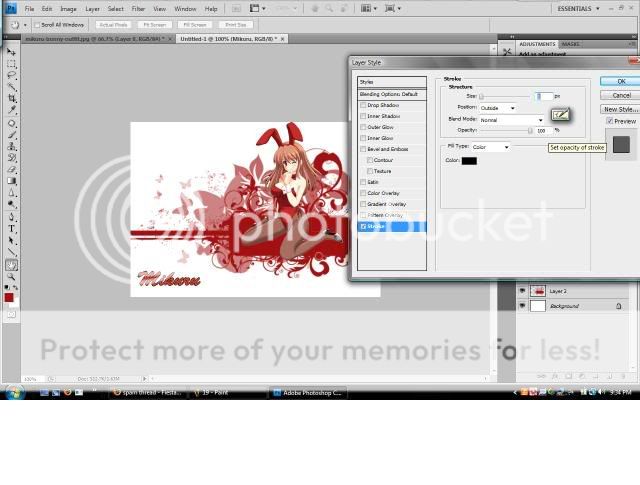The height and width of the screenshot is (485, 640).
Task: Select the Horizontal Type tool
Action: pyautogui.click(x=11, y=229)
